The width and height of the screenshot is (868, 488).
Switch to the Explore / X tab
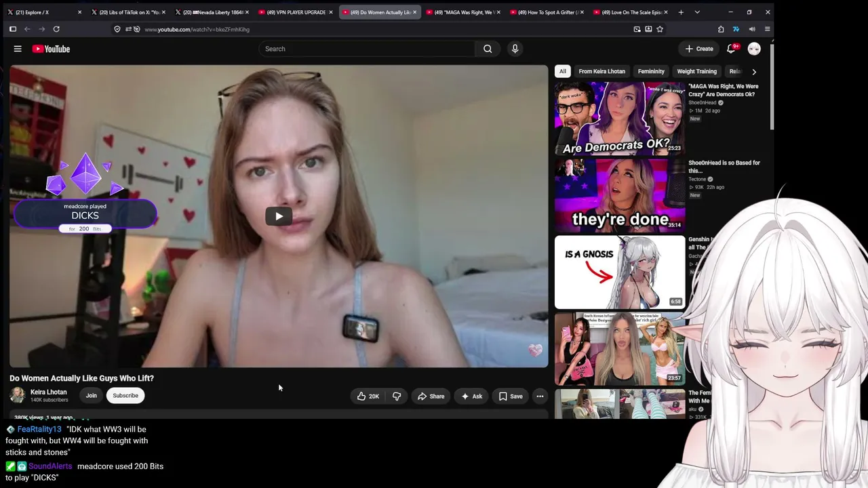pyautogui.click(x=43, y=12)
